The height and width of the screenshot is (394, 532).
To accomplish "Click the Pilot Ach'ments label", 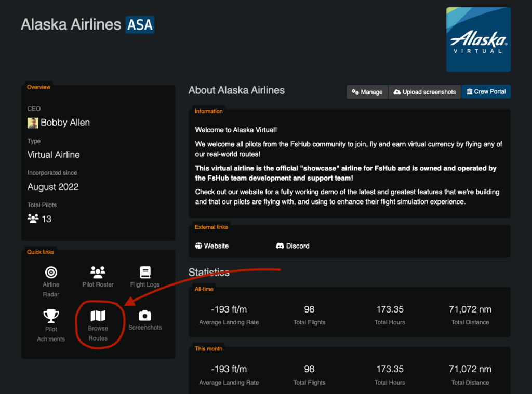I will (51, 334).
